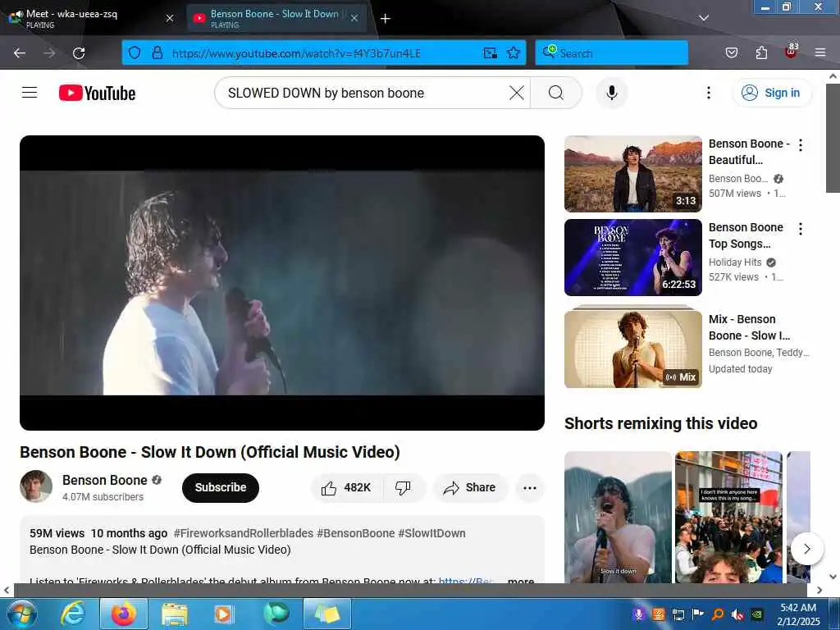View site security padlock info
Image resolution: width=840 pixels, height=630 pixels.
pos(157,52)
